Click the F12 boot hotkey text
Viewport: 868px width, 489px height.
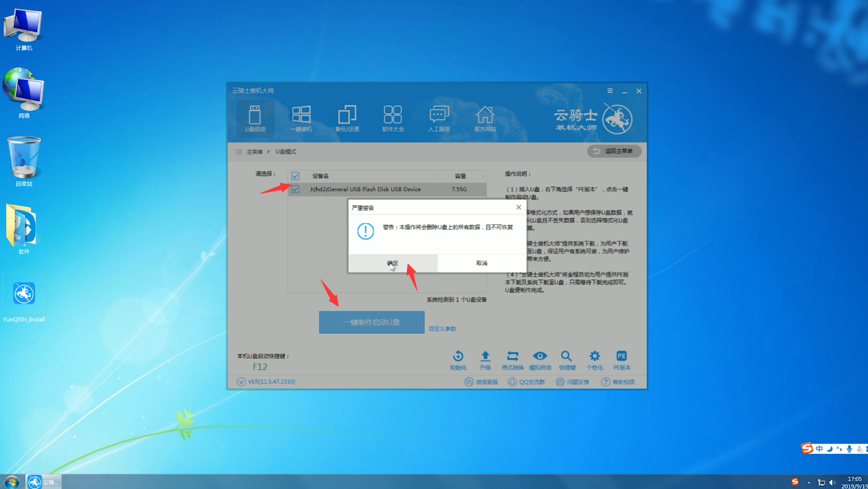tap(260, 367)
